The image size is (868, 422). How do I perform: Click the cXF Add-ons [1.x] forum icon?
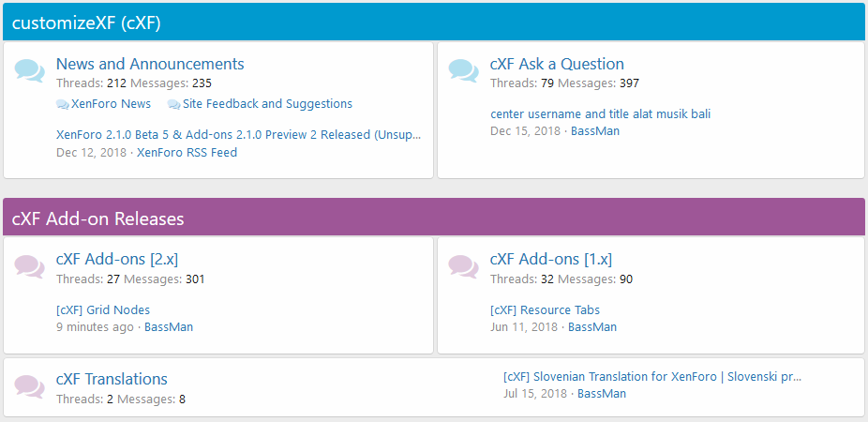pos(464,266)
